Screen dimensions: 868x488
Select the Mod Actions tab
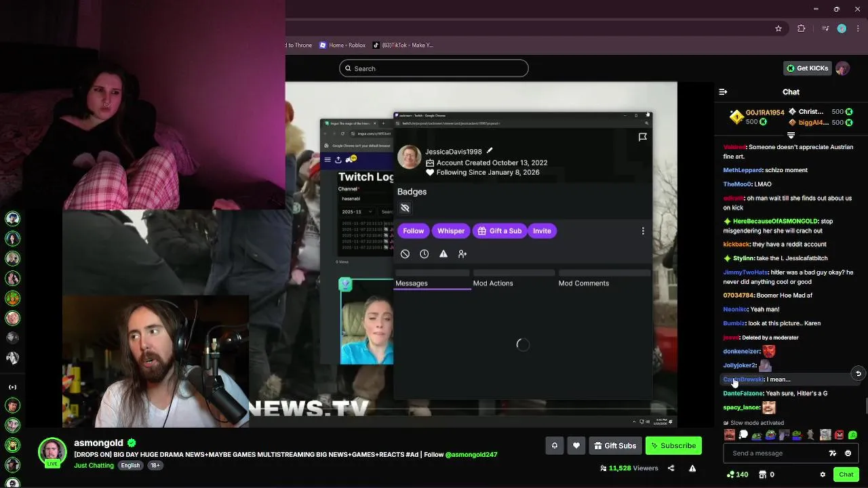[x=493, y=283]
